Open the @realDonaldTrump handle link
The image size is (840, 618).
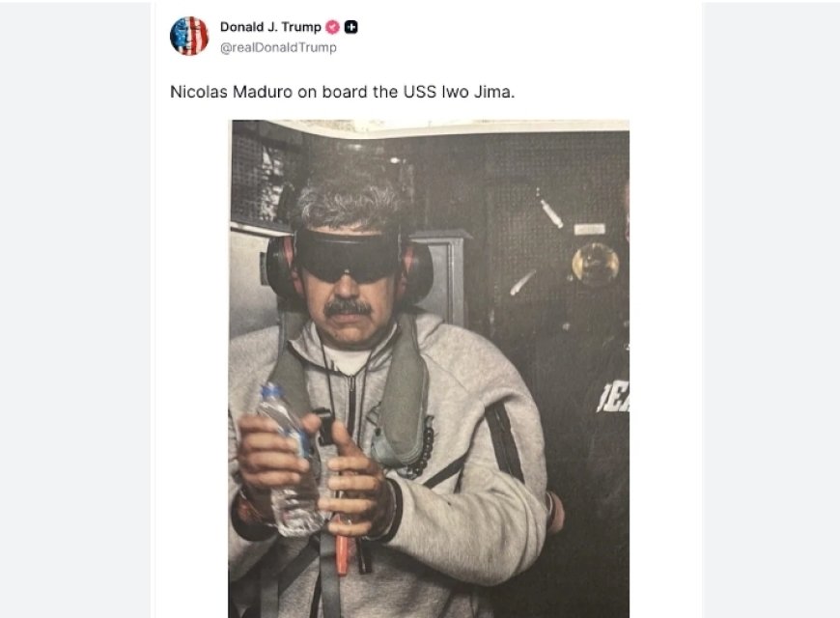(x=278, y=47)
